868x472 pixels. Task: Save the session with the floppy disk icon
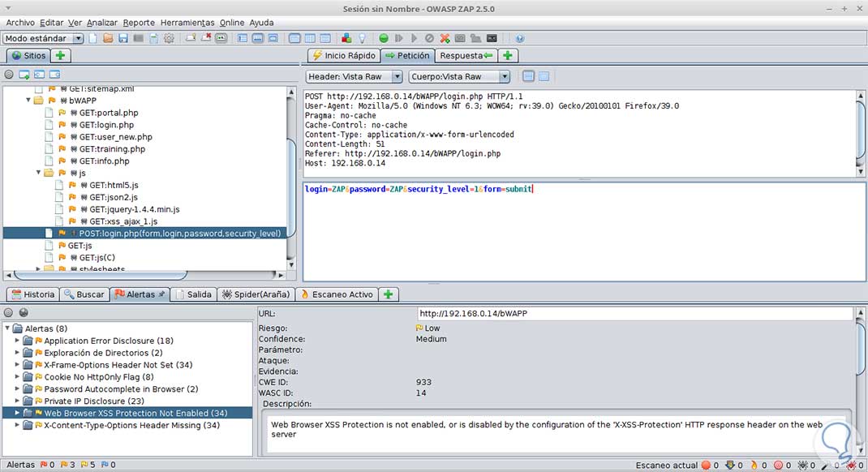[122, 38]
